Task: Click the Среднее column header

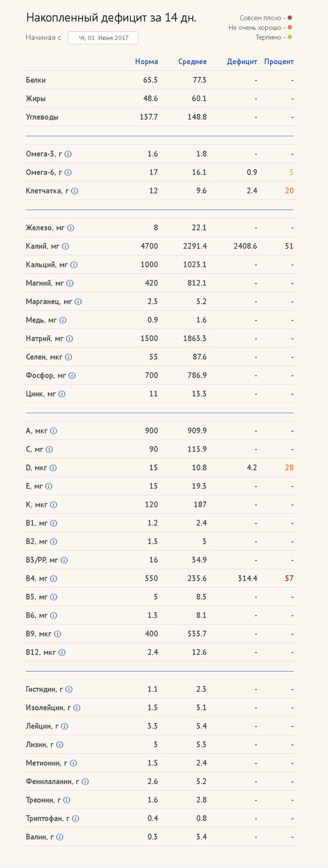Action: [192, 62]
